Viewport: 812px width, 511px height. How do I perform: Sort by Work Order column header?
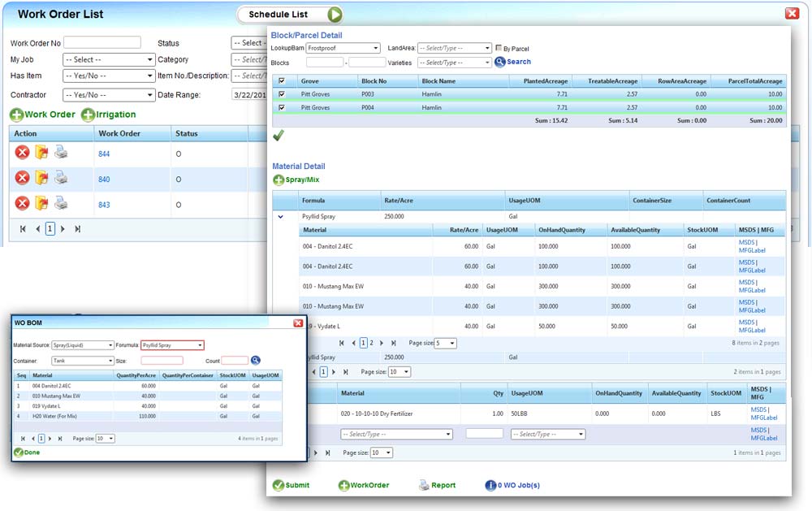click(119, 134)
